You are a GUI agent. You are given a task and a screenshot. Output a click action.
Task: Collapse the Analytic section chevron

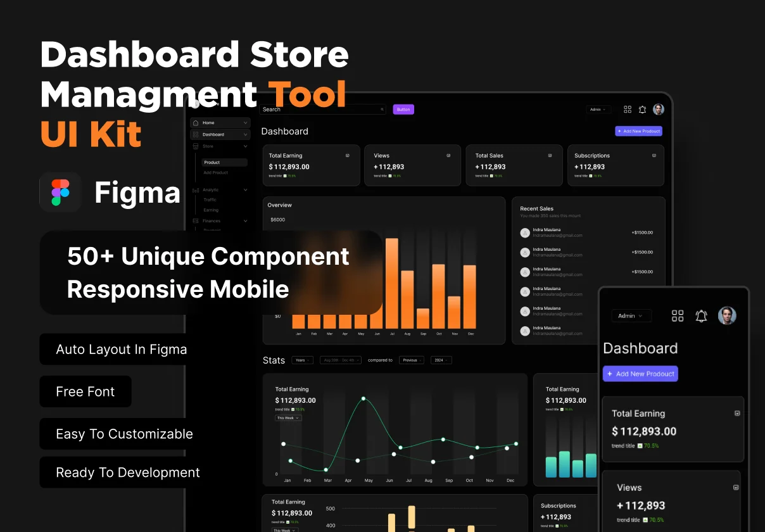pyautogui.click(x=245, y=190)
